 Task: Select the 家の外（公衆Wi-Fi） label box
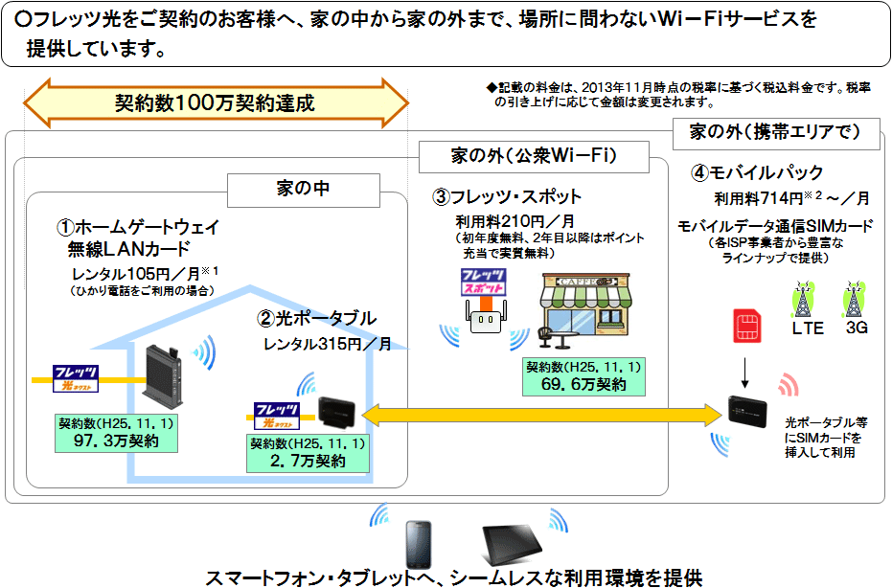[x=534, y=156]
